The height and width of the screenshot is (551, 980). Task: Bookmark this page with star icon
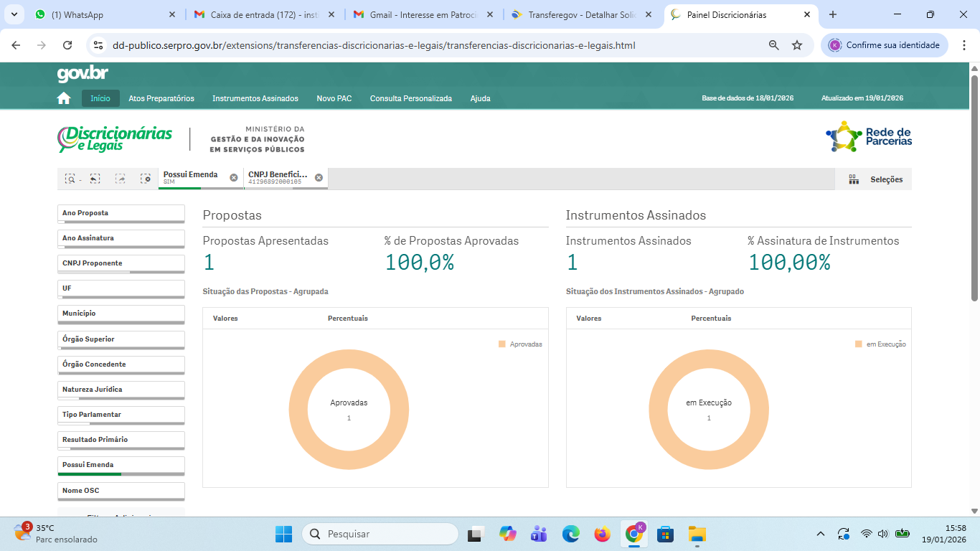tap(797, 45)
